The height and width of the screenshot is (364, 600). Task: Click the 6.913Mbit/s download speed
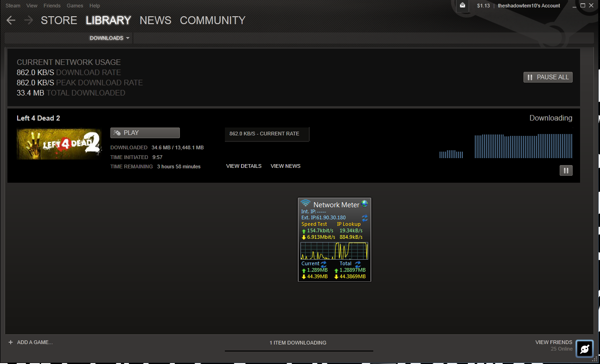tap(321, 237)
